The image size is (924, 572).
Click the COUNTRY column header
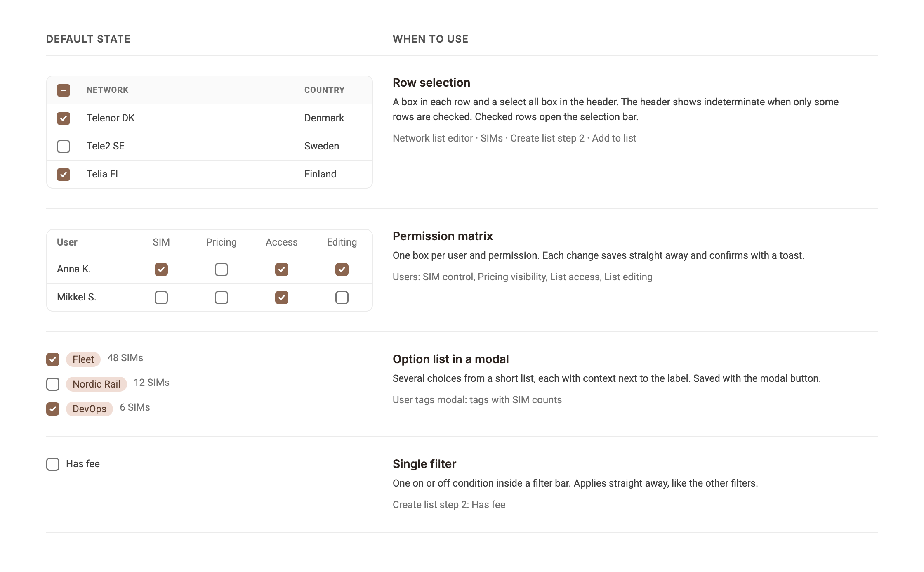click(325, 90)
